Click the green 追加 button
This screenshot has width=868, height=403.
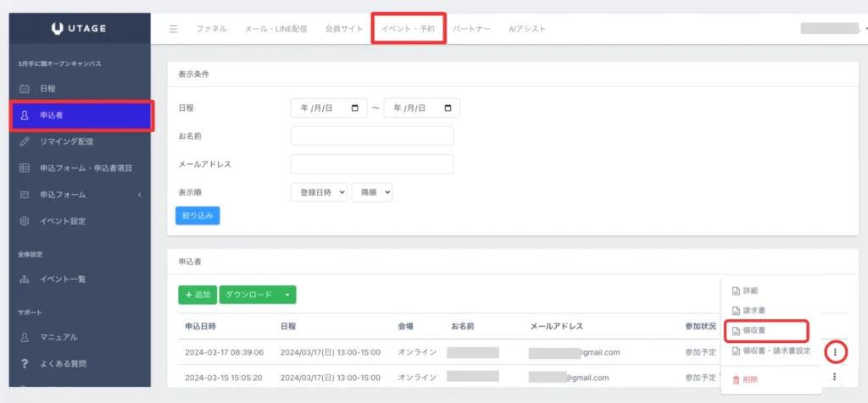click(x=198, y=295)
